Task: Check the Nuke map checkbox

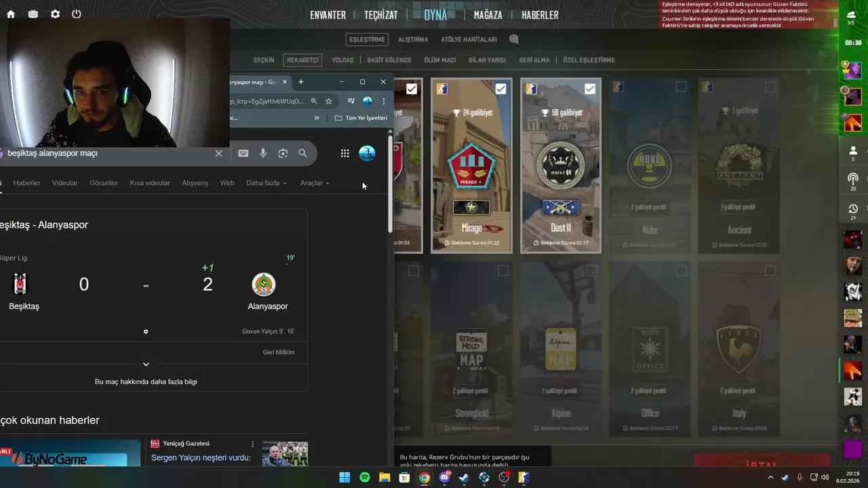Action: [x=681, y=87]
